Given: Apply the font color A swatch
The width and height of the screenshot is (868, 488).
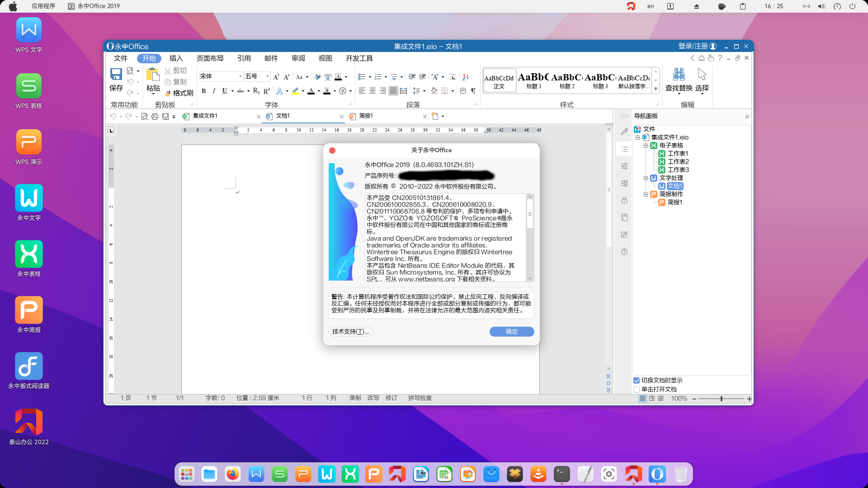Looking at the screenshot, I should coord(311,91).
